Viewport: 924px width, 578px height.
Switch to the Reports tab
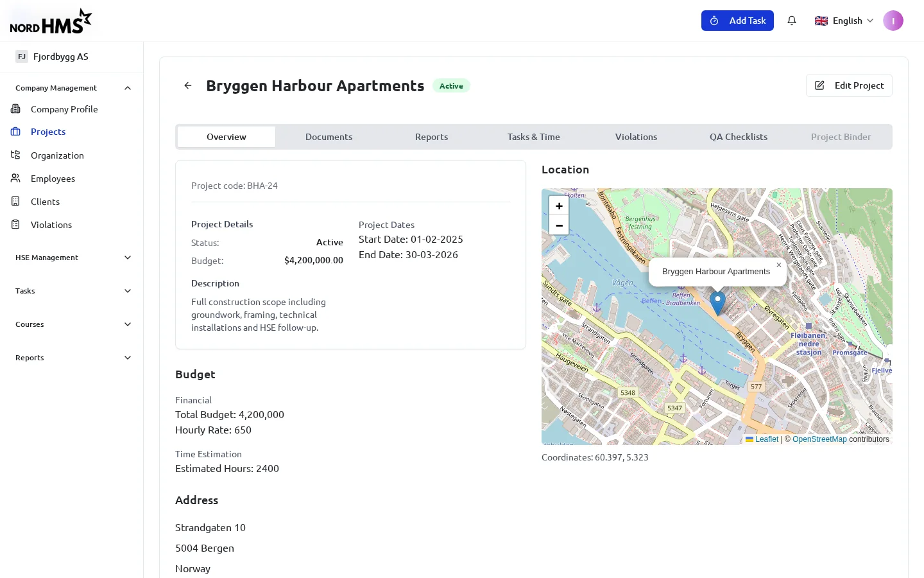tap(431, 137)
